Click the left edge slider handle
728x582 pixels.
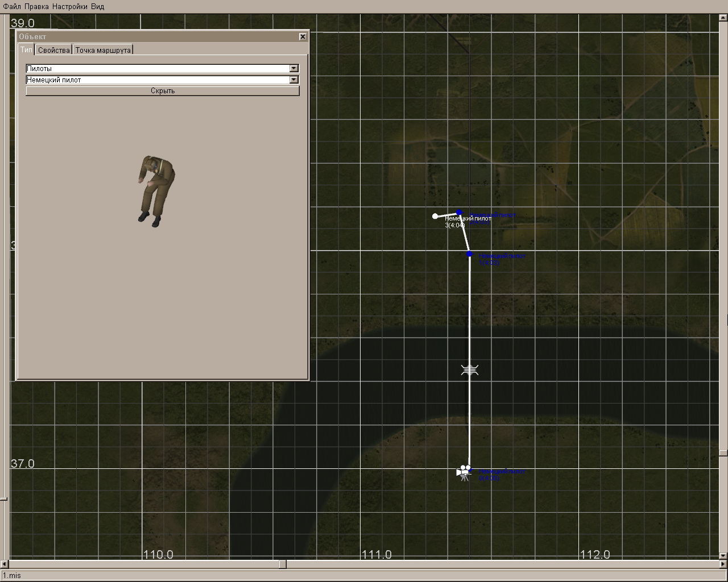[x=4, y=498]
